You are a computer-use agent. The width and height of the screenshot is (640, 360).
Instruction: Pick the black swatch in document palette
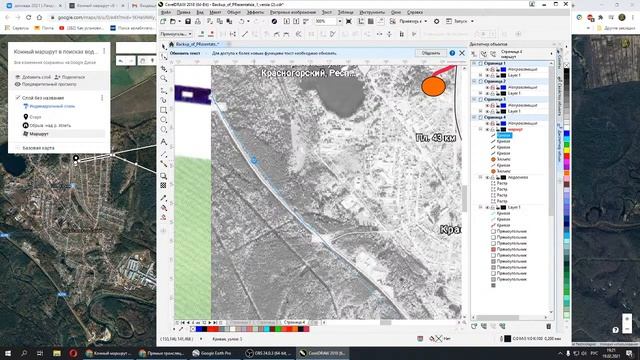[x=205, y=329]
